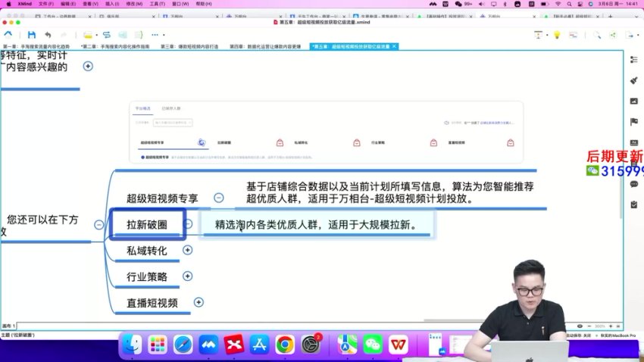The width and height of the screenshot is (644, 362).
Task: Expand the 行业策略 topic
Action: 188,276
